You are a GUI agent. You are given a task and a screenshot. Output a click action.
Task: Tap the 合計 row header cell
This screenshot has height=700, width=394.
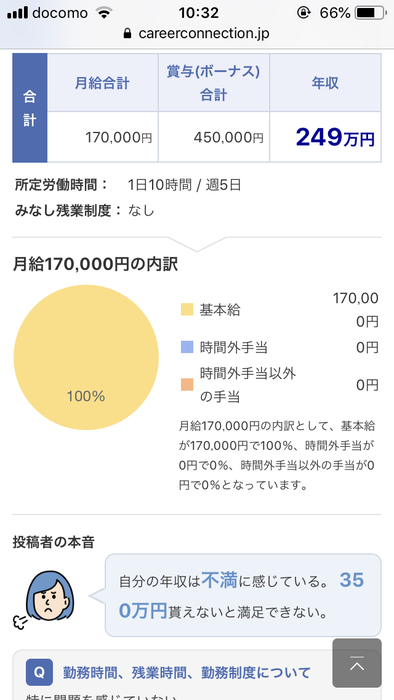[30, 108]
